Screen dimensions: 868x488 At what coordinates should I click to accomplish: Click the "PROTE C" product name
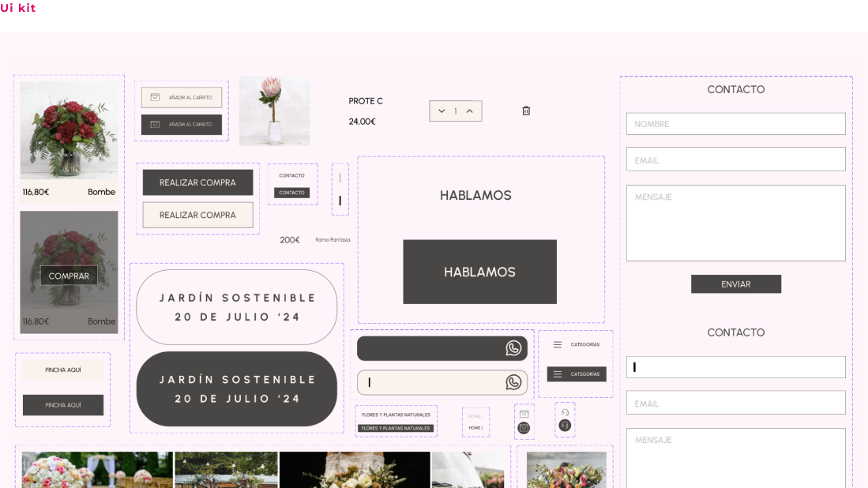366,101
